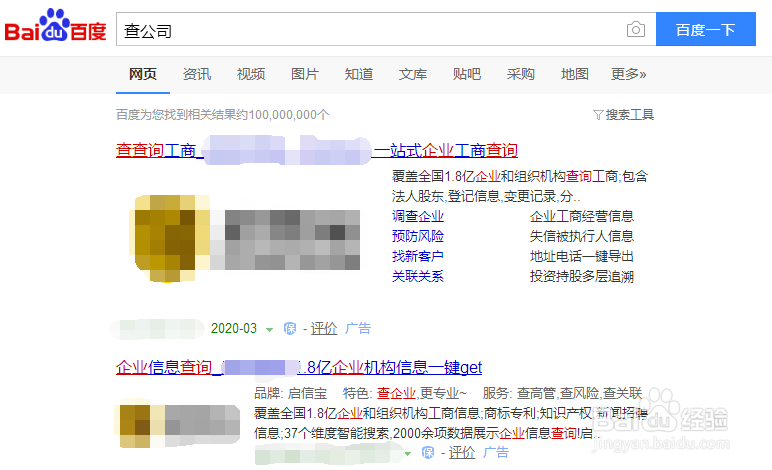Screen dimensions: 772x470
Task: Open the 地图 tab
Action: coord(575,74)
